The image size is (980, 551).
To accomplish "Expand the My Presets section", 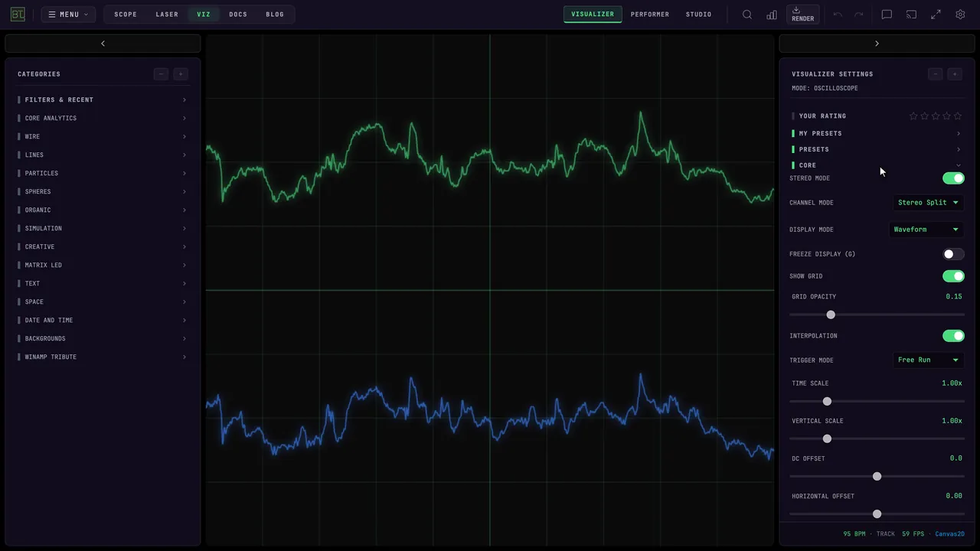I will (877, 133).
